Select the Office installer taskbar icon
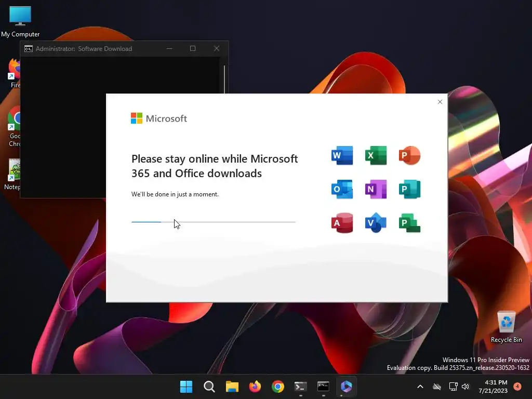The image size is (532, 399). click(x=347, y=387)
